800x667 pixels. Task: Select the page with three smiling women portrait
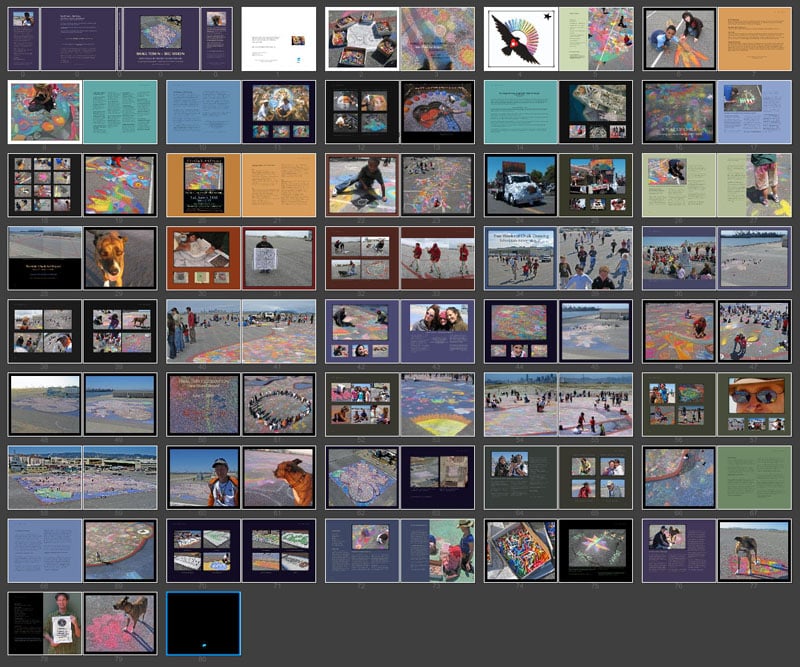(438, 332)
